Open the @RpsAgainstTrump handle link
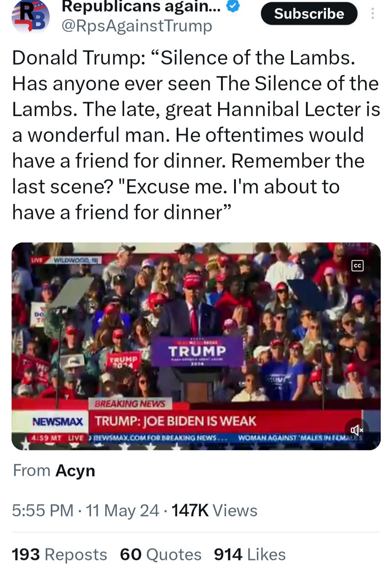The width and height of the screenshot is (392, 572). [x=137, y=26]
